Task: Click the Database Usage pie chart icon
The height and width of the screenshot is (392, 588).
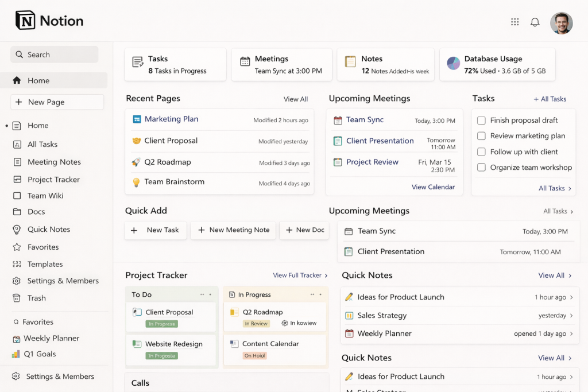Action: tap(454, 64)
